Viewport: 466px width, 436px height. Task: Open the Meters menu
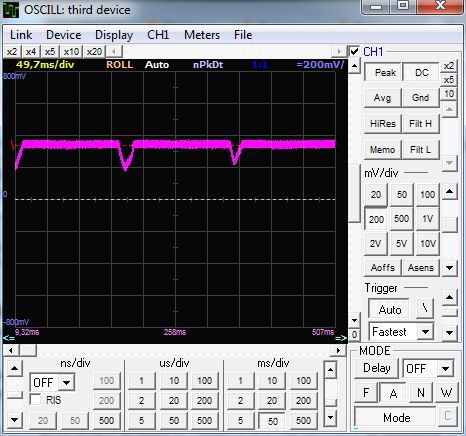click(x=202, y=35)
